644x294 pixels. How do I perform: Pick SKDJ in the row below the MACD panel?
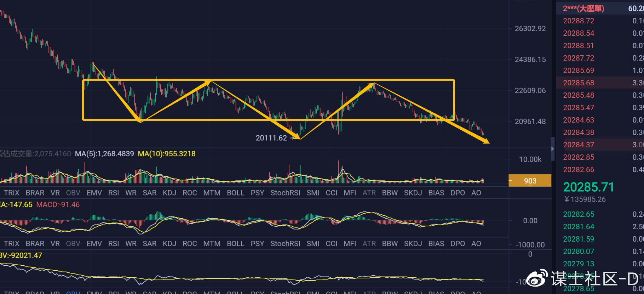tap(413, 244)
